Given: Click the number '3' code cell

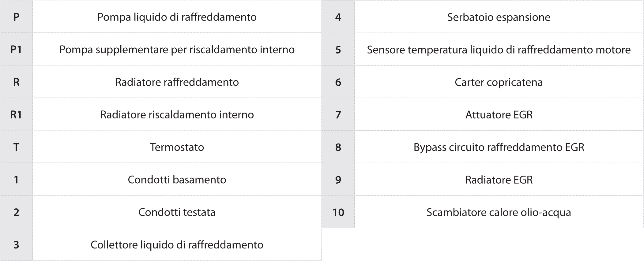Looking at the screenshot, I should click(16, 244).
